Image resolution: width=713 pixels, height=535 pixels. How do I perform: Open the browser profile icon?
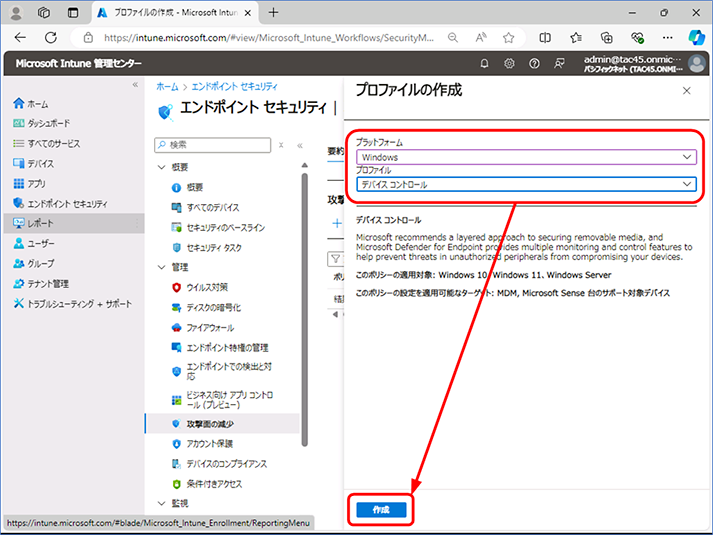[16, 13]
